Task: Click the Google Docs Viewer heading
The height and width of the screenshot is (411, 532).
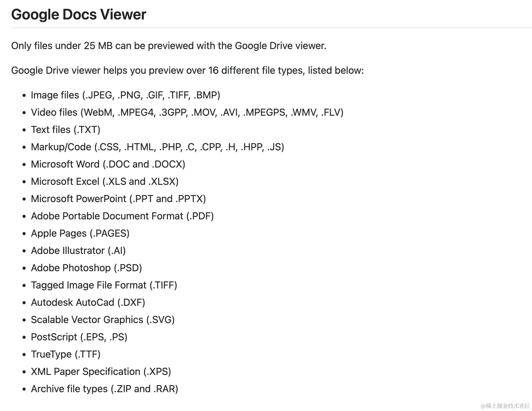Action: tap(79, 15)
